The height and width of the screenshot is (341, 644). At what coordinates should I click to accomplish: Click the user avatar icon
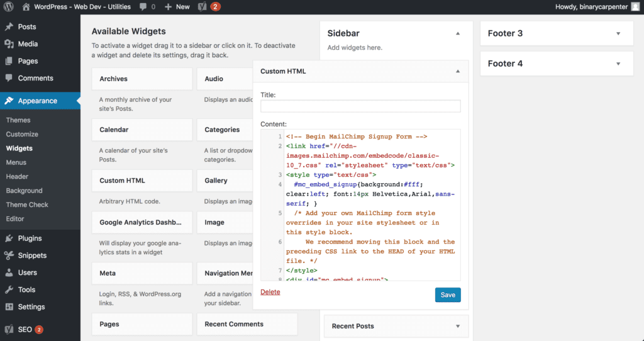[635, 6]
